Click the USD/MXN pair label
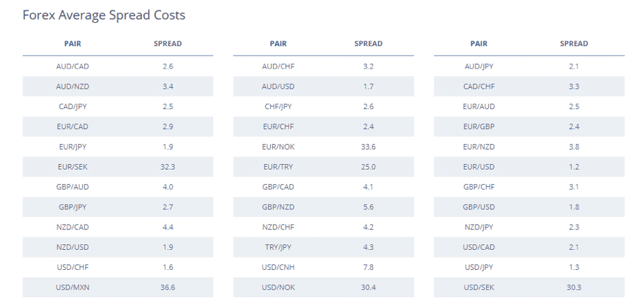644x300 pixels. coord(73,287)
